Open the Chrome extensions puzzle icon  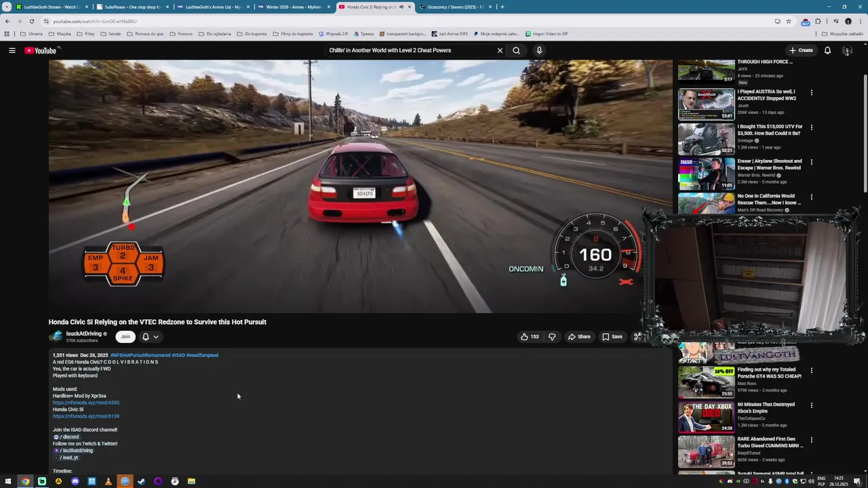pyautogui.click(x=818, y=21)
